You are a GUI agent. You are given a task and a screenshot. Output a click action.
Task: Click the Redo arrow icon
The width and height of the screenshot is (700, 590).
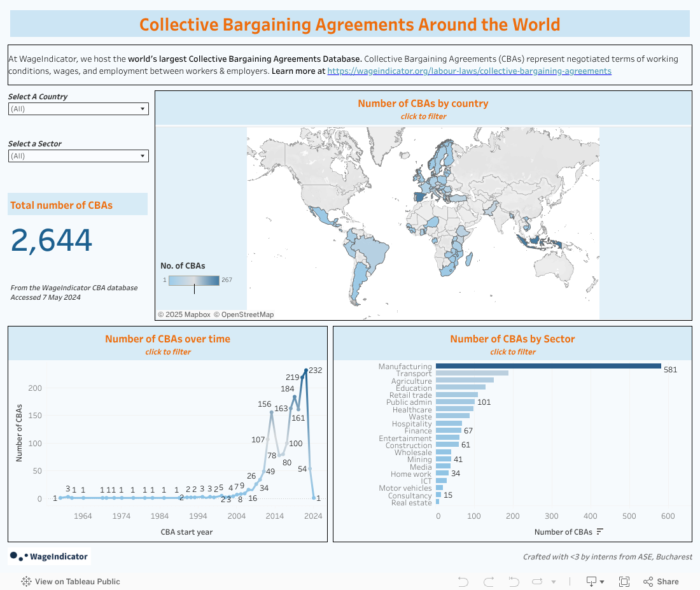(x=489, y=581)
